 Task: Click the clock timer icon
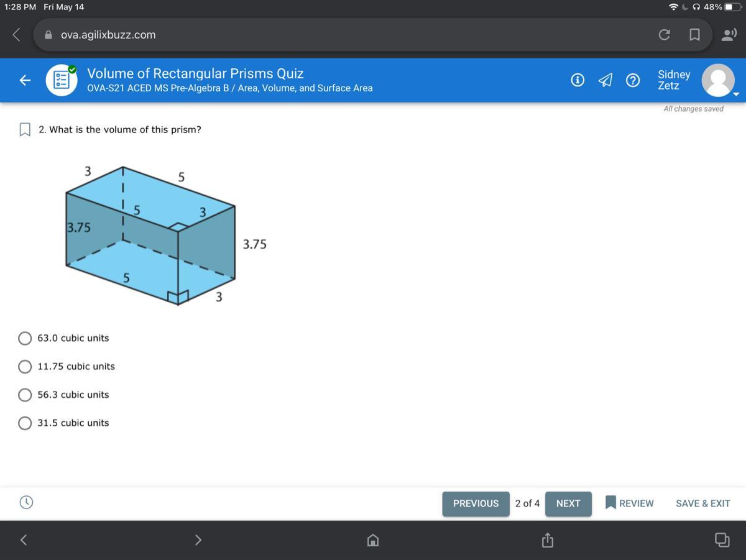[x=26, y=502]
